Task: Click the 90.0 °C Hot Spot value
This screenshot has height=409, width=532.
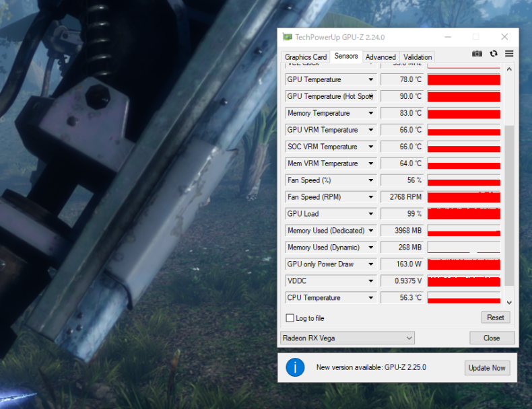Action: (402, 96)
